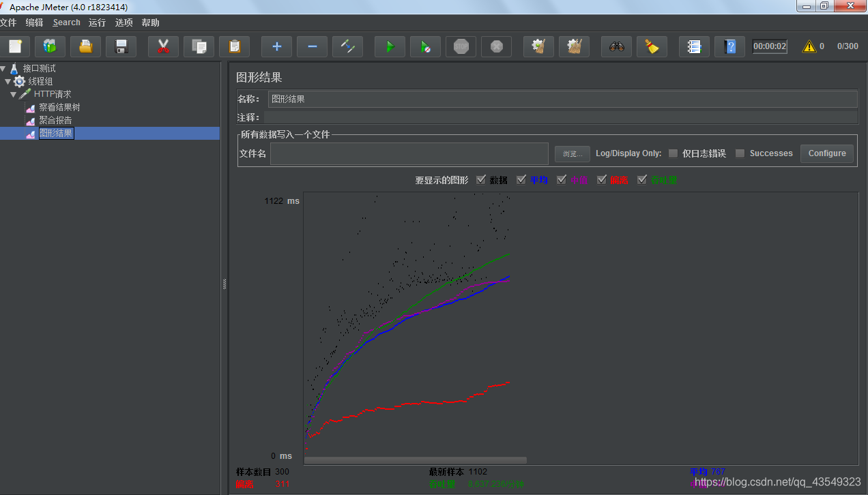Save the test plan with floppy icon
868x495 pixels.
click(121, 46)
